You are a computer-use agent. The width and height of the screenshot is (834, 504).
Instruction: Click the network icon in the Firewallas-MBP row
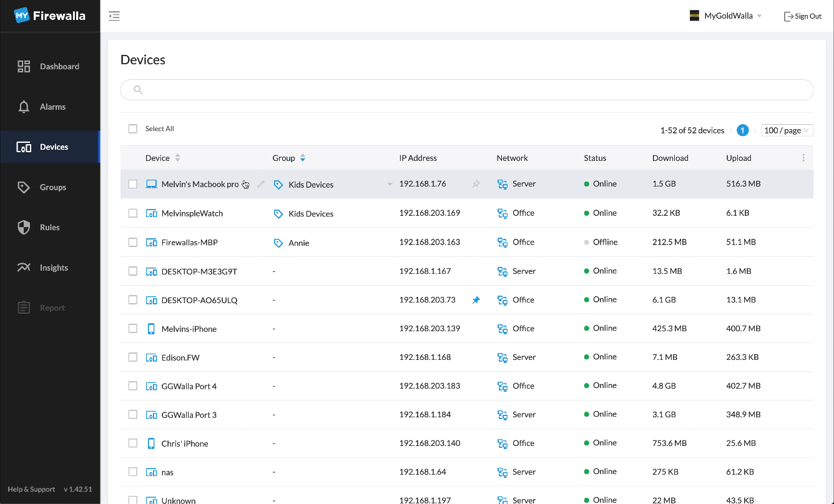click(x=503, y=242)
